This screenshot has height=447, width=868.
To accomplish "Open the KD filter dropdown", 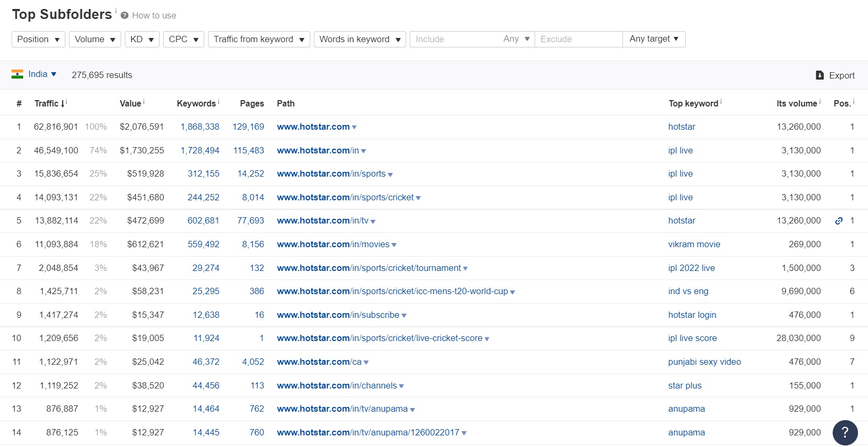I will (x=142, y=39).
